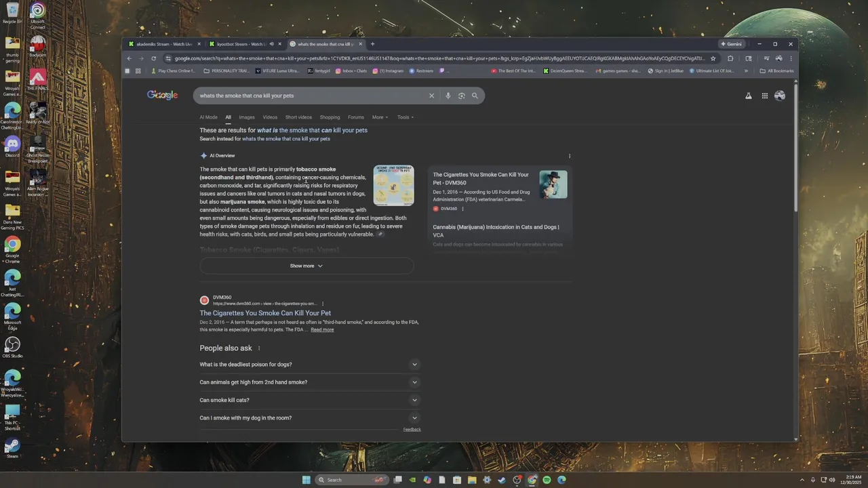Viewport: 868px width, 488px height.
Task: Expand 'Can smoke kill cats?' question
Action: coord(310,400)
